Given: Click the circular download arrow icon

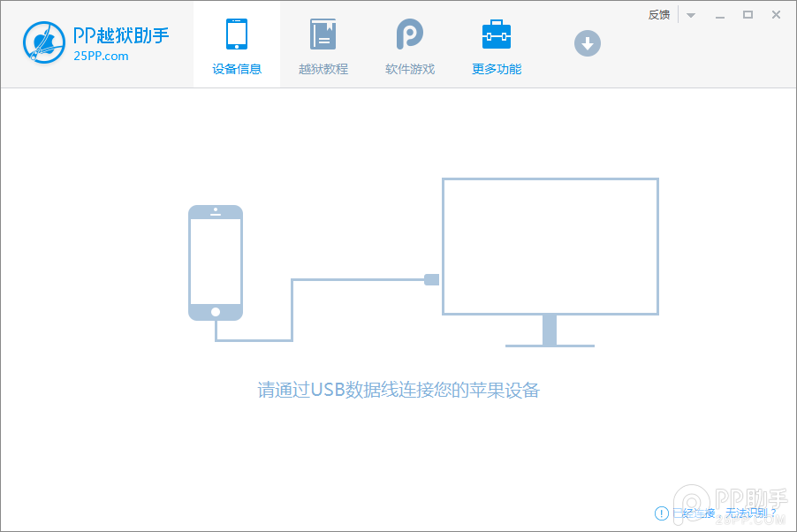Looking at the screenshot, I should click(587, 42).
